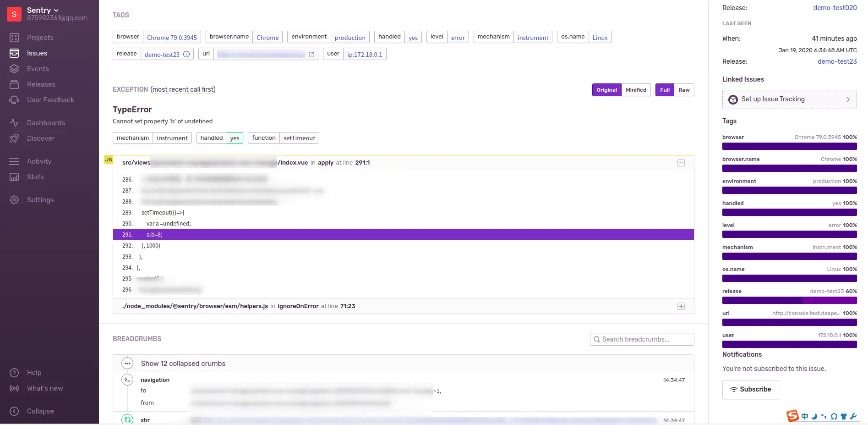
Task: Expand the helpers.js ignoreOnError frame
Action: (681, 306)
